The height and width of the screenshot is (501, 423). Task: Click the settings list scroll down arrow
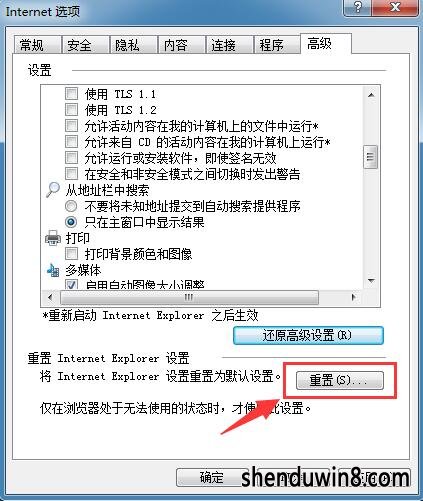(x=371, y=281)
